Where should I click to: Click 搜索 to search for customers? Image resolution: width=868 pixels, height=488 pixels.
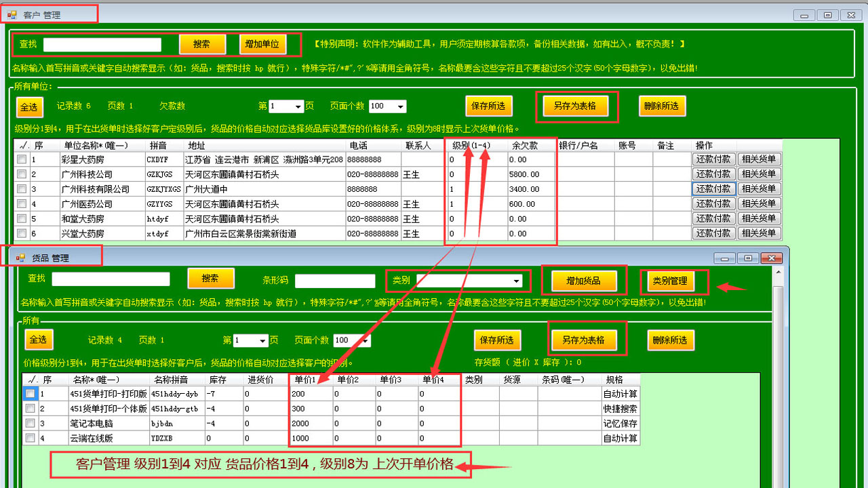(x=201, y=43)
